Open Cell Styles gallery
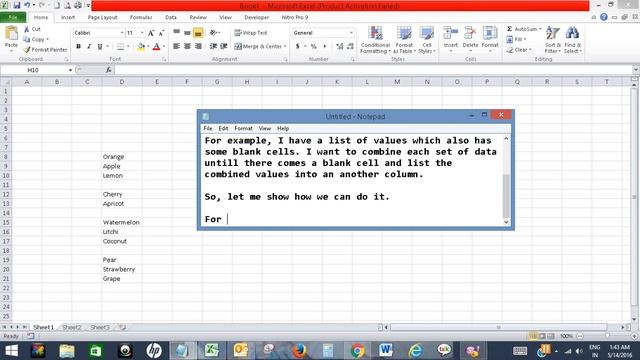Viewport: 640px width, 360px height. pos(427,40)
